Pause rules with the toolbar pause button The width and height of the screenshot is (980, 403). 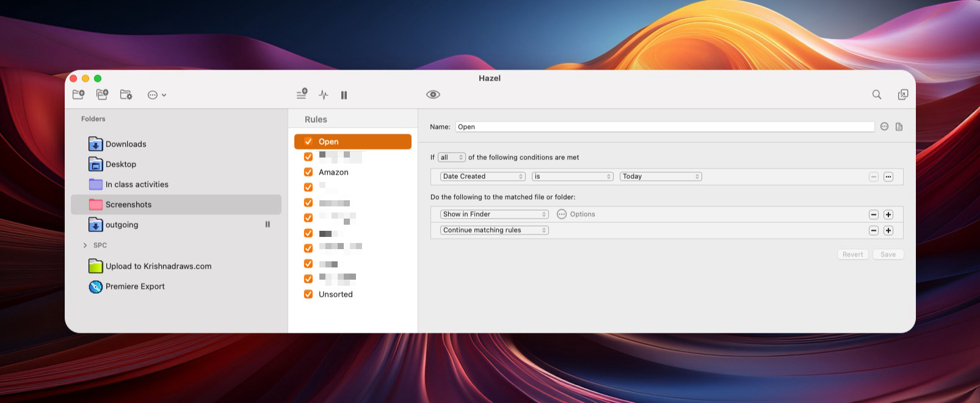coord(344,95)
